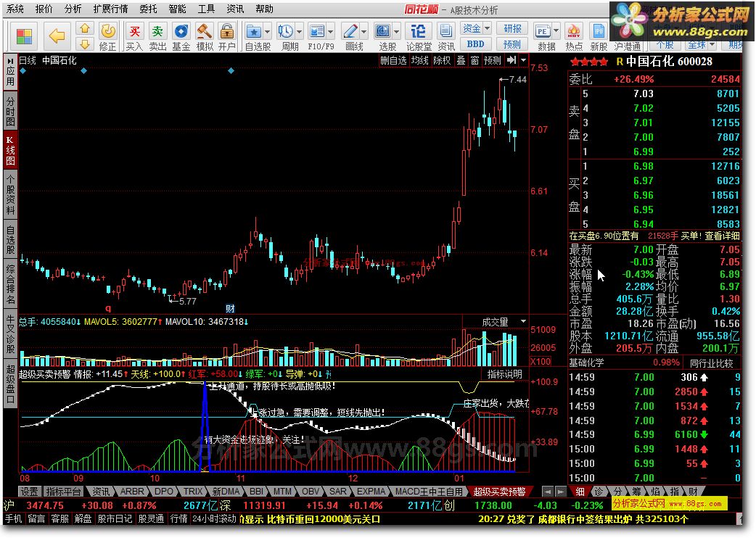This screenshot has height=538, width=756.
Task: Expand the 选股 dropdown arrow
Action: (x=396, y=32)
